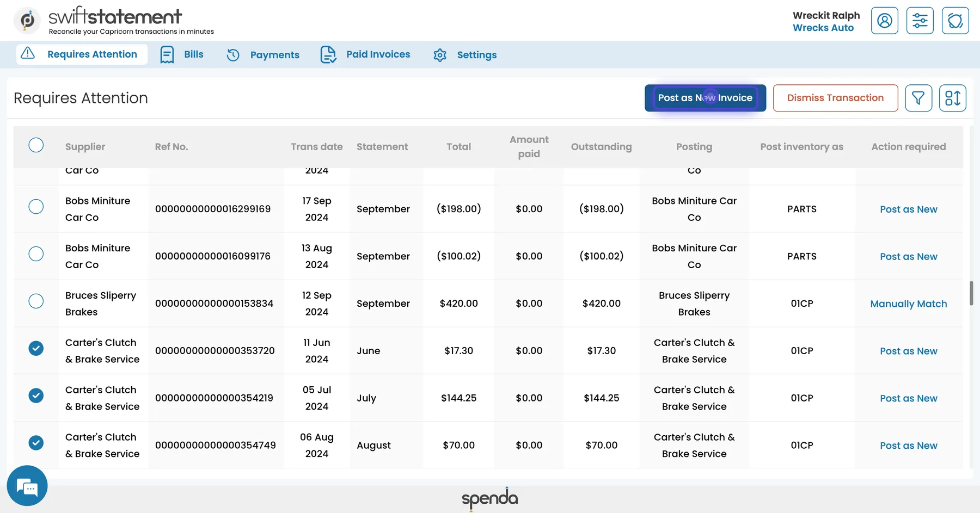Image resolution: width=980 pixels, height=513 pixels.
Task: Select the row with ref 0000000000016299169
Action: [x=36, y=207]
